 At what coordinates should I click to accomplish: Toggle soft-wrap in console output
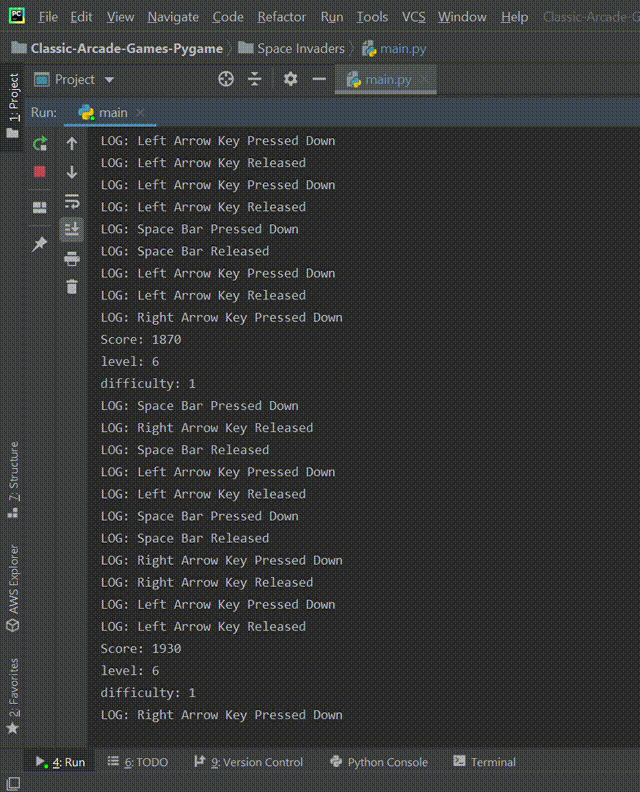coord(72,202)
